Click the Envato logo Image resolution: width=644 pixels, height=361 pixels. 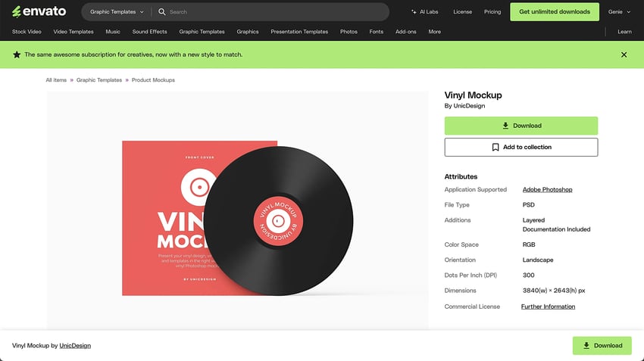[39, 11]
